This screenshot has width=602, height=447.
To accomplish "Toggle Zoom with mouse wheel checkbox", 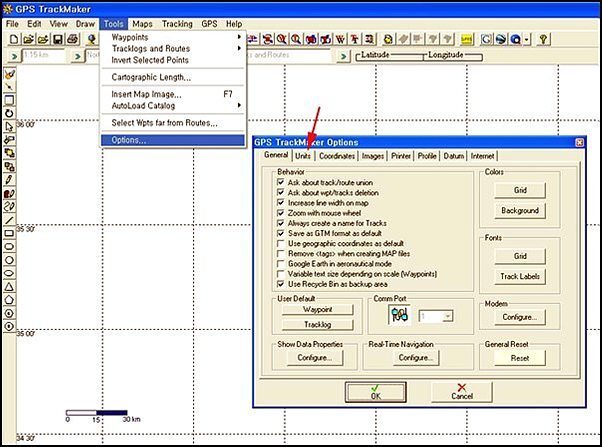I will click(281, 212).
